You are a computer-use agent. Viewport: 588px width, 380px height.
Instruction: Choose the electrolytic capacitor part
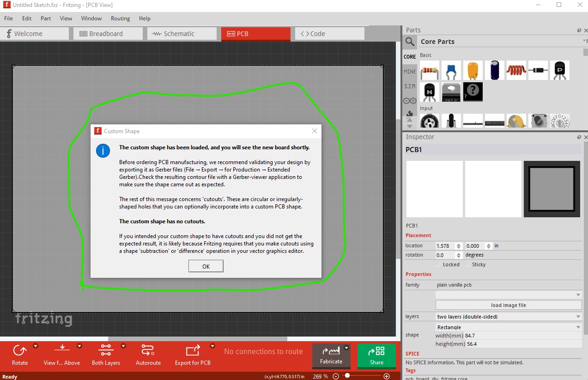coord(494,70)
